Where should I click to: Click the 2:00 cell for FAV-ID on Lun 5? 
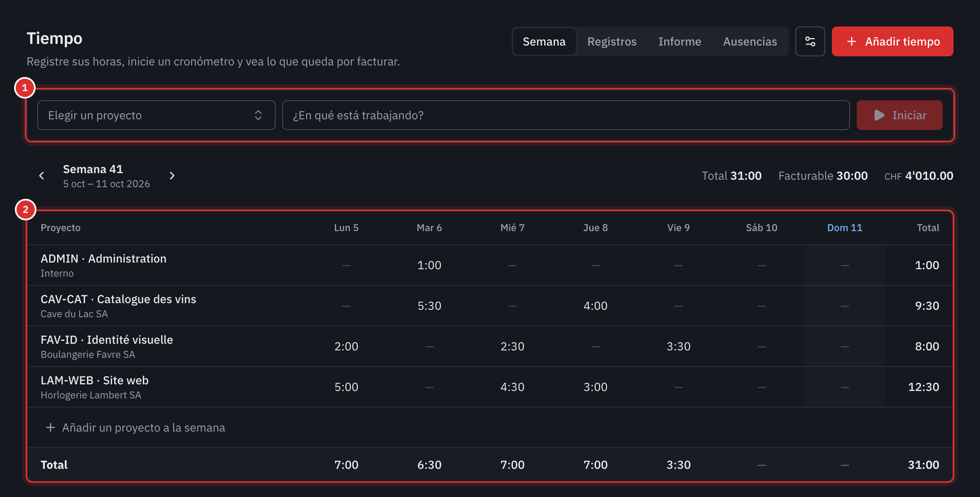click(x=346, y=346)
